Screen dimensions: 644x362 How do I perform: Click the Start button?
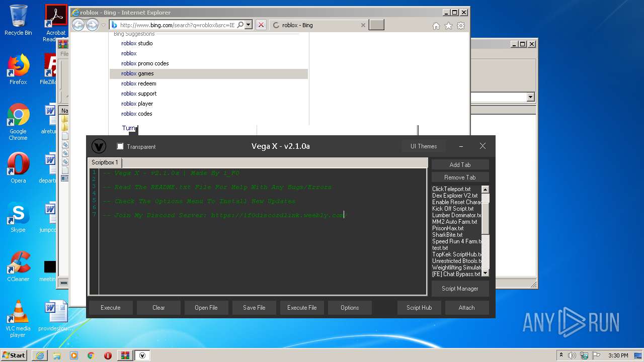coord(14,355)
